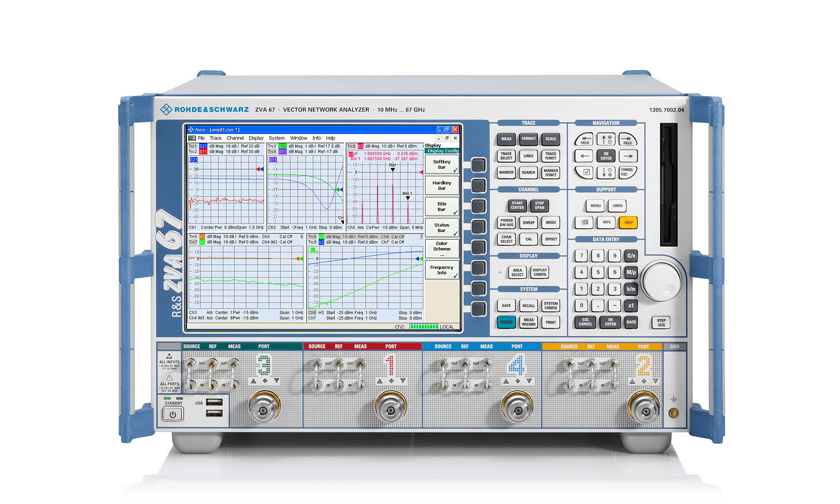The height and width of the screenshot is (504, 840).
Task: Click the Port 3 test port connector
Action: click(x=264, y=407)
